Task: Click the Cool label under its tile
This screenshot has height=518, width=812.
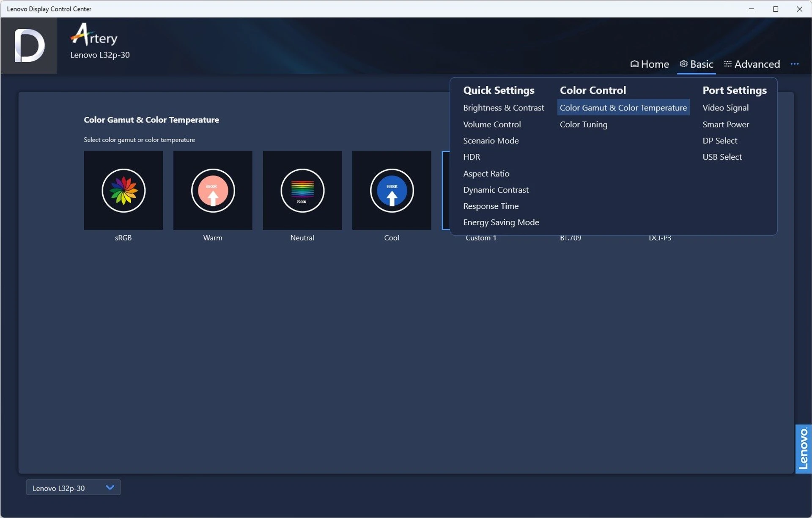Action: pyautogui.click(x=392, y=238)
